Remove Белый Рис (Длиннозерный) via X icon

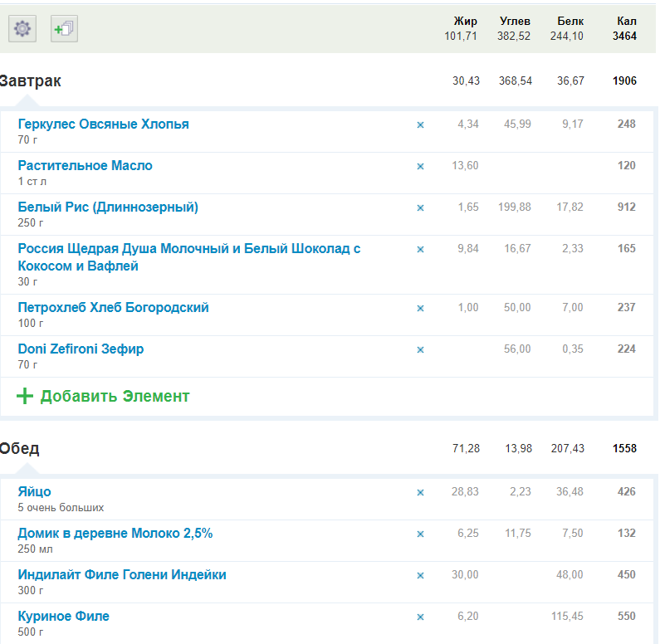tap(420, 207)
